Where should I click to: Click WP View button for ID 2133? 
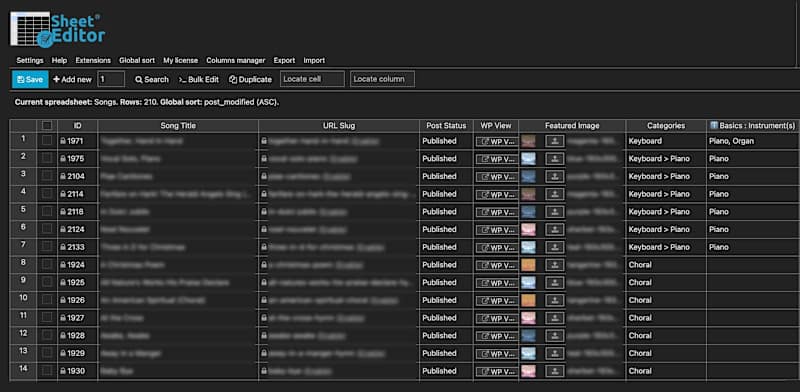coord(496,248)
